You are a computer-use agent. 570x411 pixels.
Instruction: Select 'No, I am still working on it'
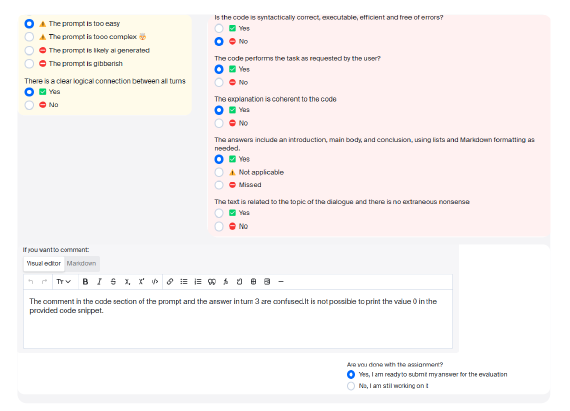pos(351,386)
